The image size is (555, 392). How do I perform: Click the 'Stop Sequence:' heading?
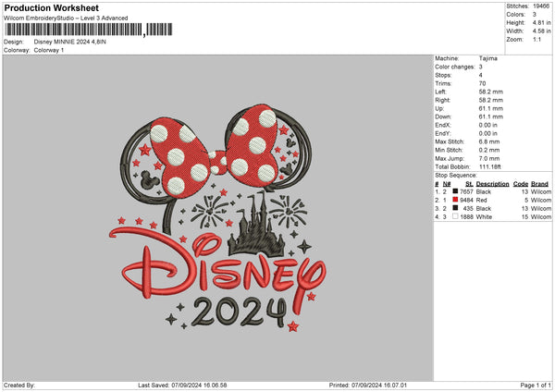456,176
